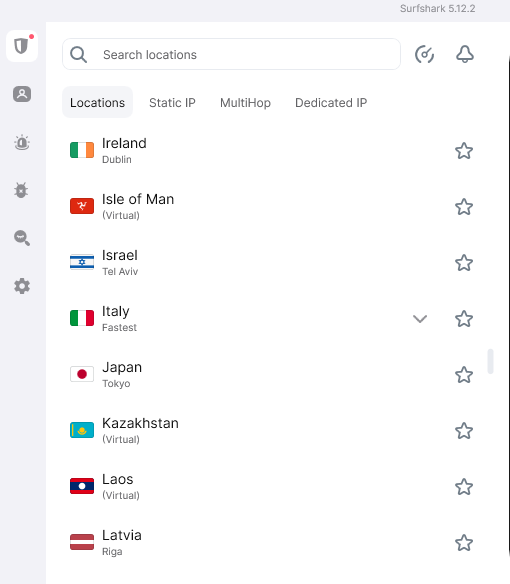
Task: Click the locations list scrollbar thumb
Action: (x=491, y=361)
